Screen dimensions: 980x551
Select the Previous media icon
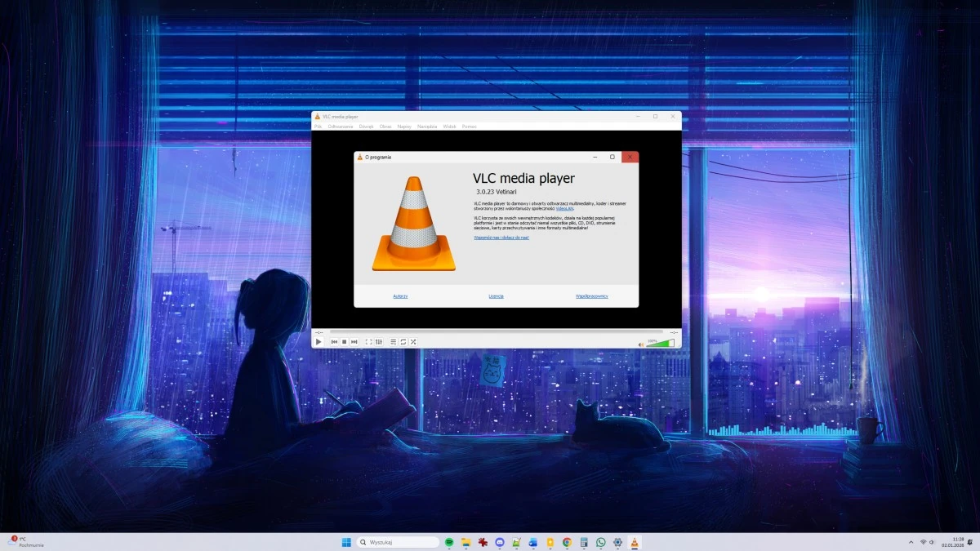point(333,341)
